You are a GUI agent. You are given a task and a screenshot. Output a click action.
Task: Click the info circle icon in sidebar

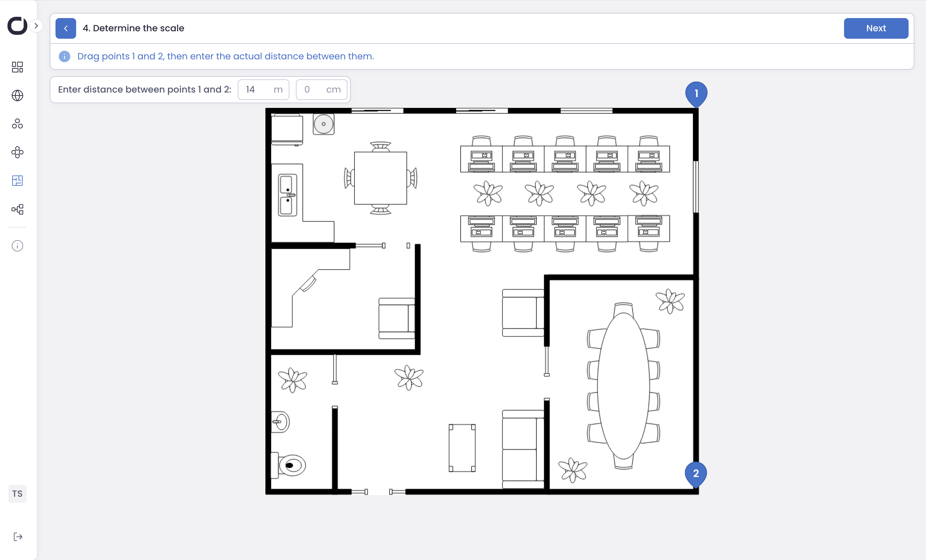tap(17, 246)
